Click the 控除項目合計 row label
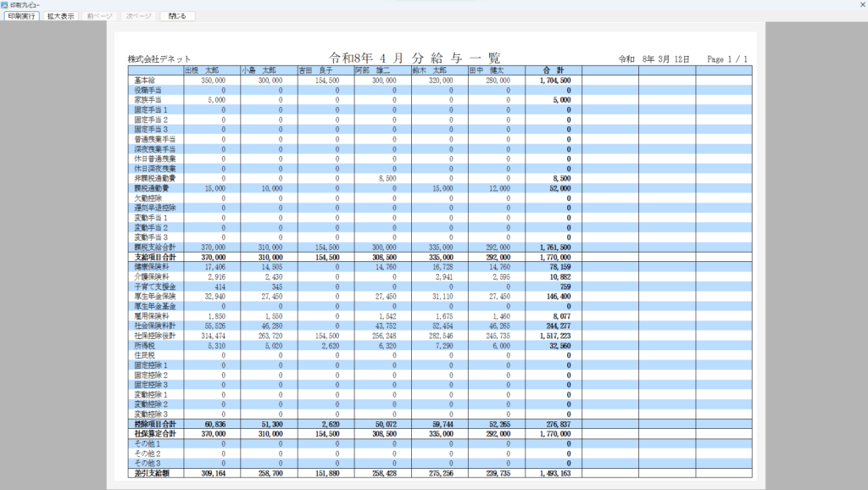This screenshot has width=868, height=490. [153, 424]
